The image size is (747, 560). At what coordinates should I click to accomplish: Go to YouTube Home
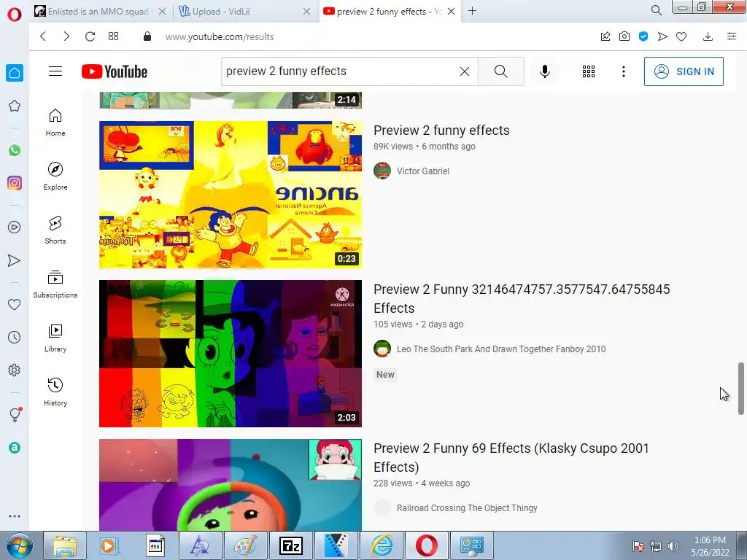coord(55,122)
